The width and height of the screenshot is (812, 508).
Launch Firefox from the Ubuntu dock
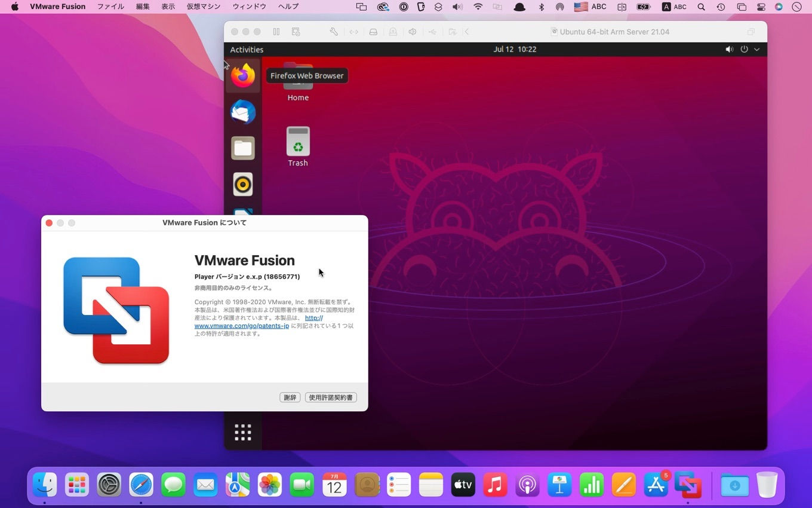click(243, 76)
